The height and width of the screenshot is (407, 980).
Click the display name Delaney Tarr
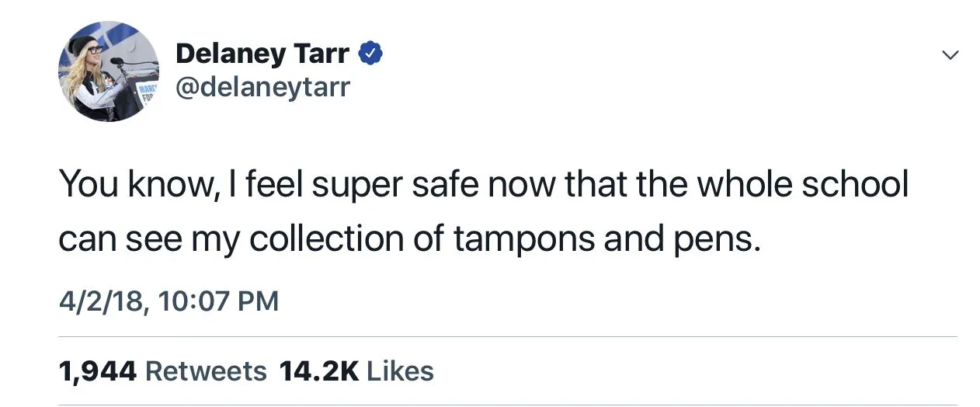(262, 54)
